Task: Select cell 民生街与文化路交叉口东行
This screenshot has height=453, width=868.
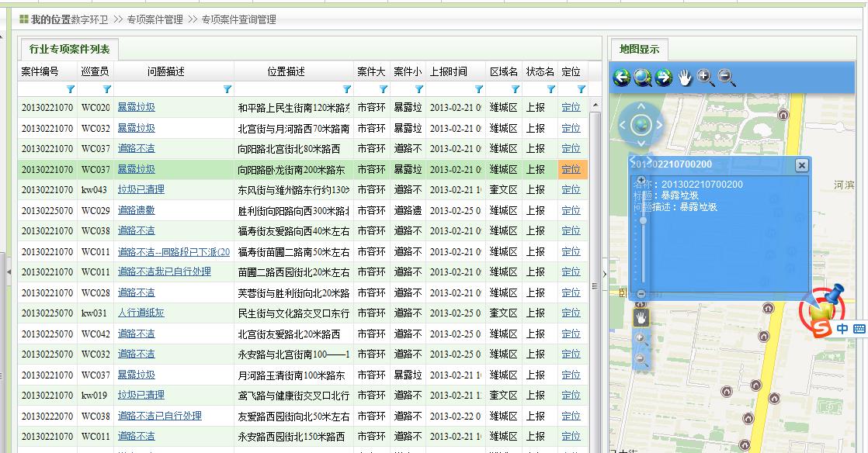Action: coord(293,313)
